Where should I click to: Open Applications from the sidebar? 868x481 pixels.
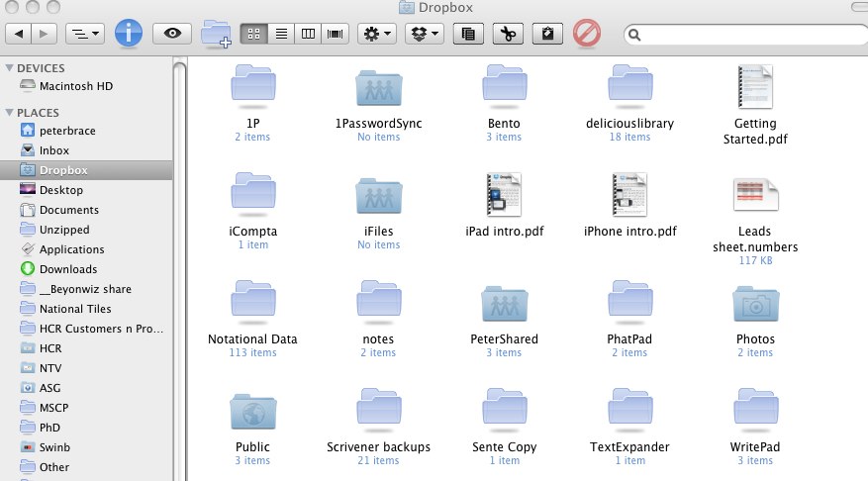pos(86,249)
